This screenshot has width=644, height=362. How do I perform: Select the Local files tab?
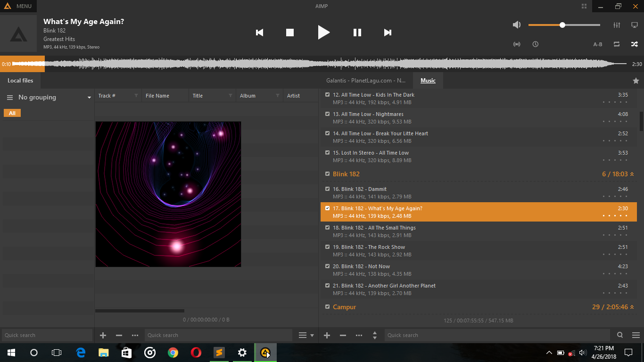[20, 81]
